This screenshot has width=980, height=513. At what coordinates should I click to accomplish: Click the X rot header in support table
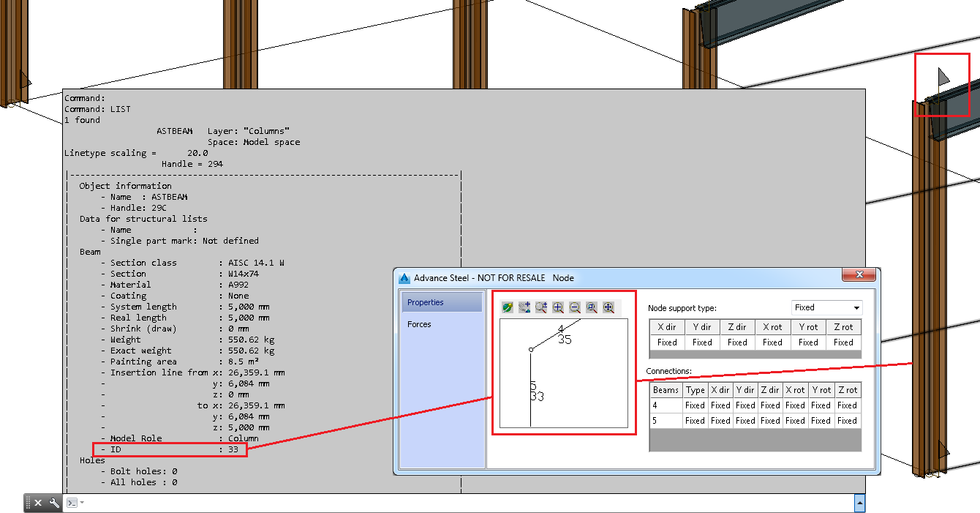point(772,327)
